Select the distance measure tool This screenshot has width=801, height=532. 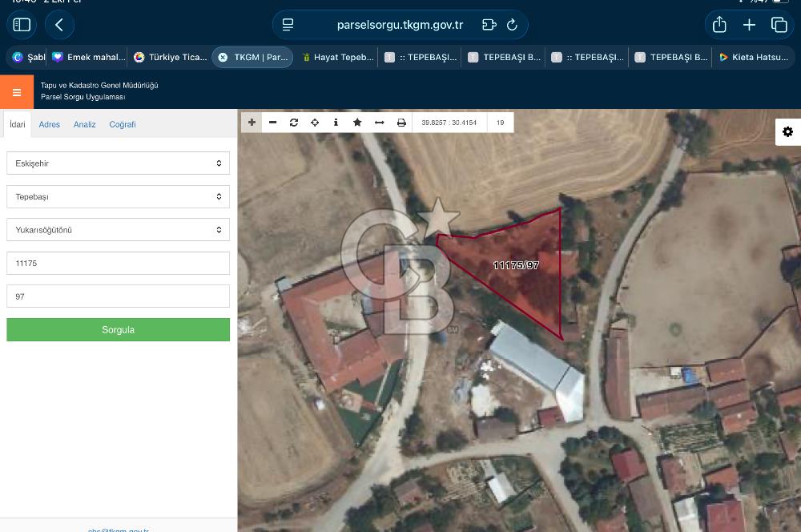380,123
